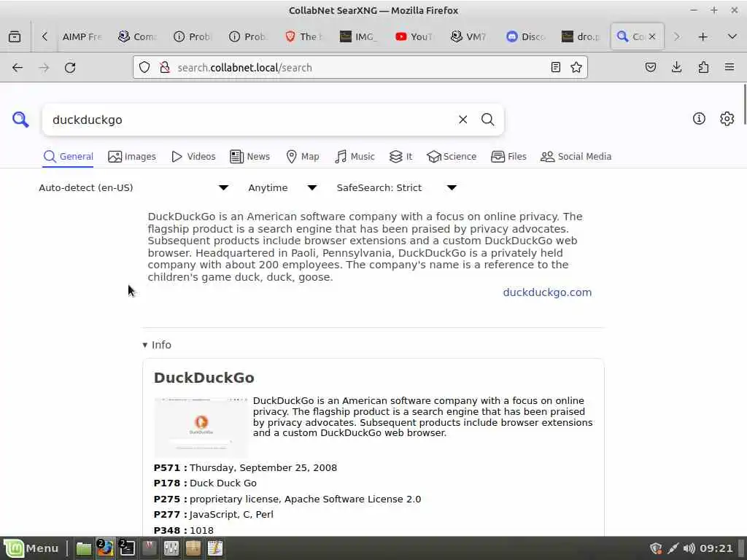The image size is (747, 560).
Task: Open the Linux Mint Menu
Action: click(32, 548)
